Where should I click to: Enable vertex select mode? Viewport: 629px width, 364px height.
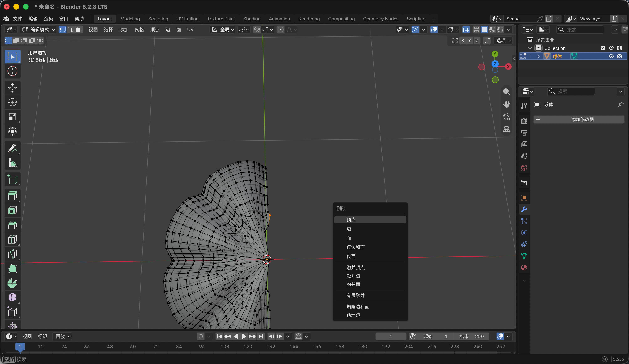tap(62, 30)
